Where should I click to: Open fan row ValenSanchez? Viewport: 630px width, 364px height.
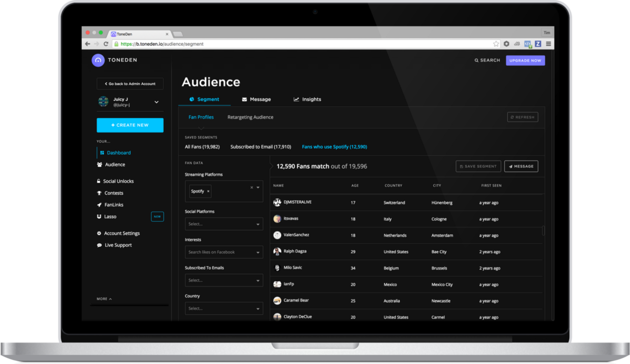coord(406,235)
